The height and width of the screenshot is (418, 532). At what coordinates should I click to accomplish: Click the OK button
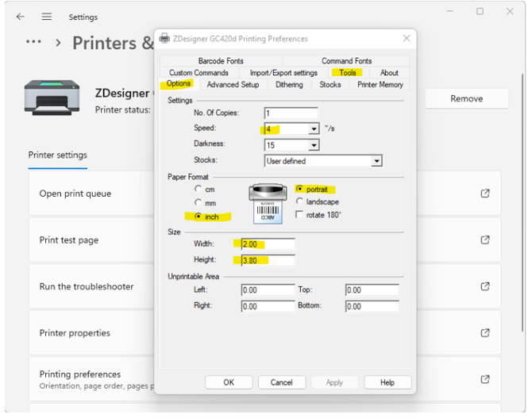tap(229, 382)
